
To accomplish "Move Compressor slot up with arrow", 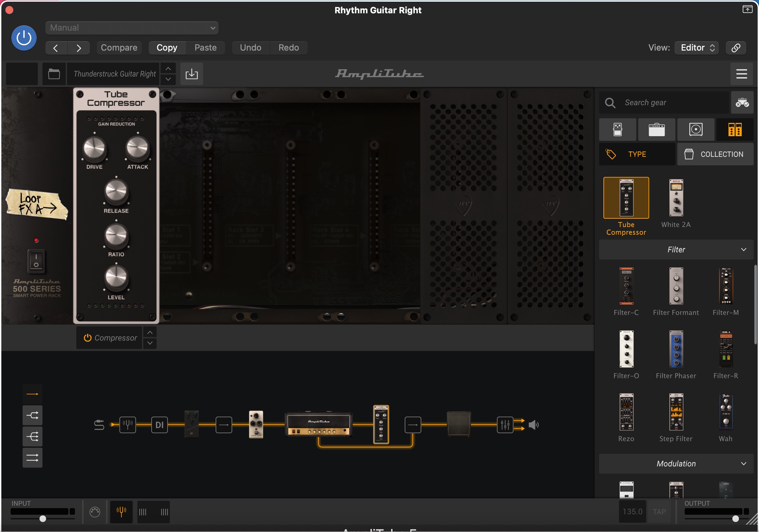I will (150, 333).
